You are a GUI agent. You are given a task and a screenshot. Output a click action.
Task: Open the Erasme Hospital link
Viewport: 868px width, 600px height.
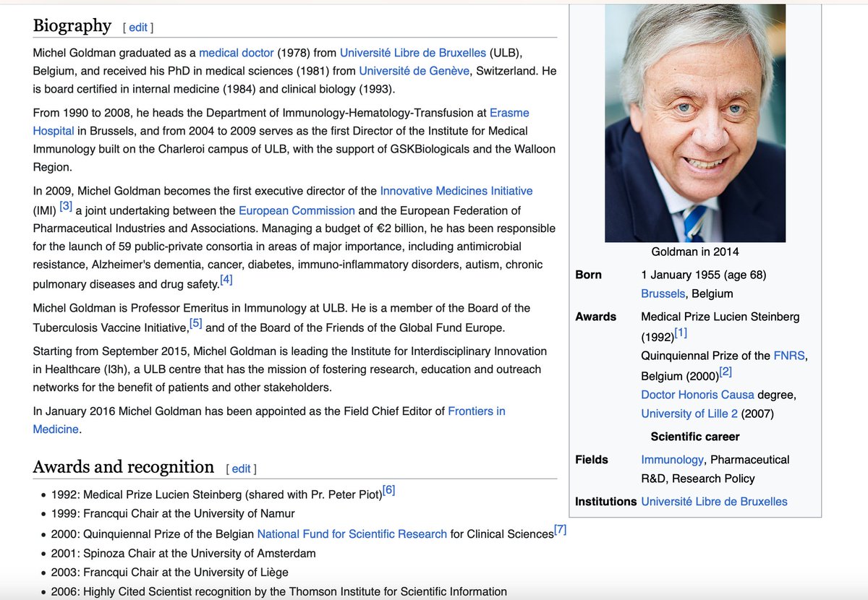point(510,113)
